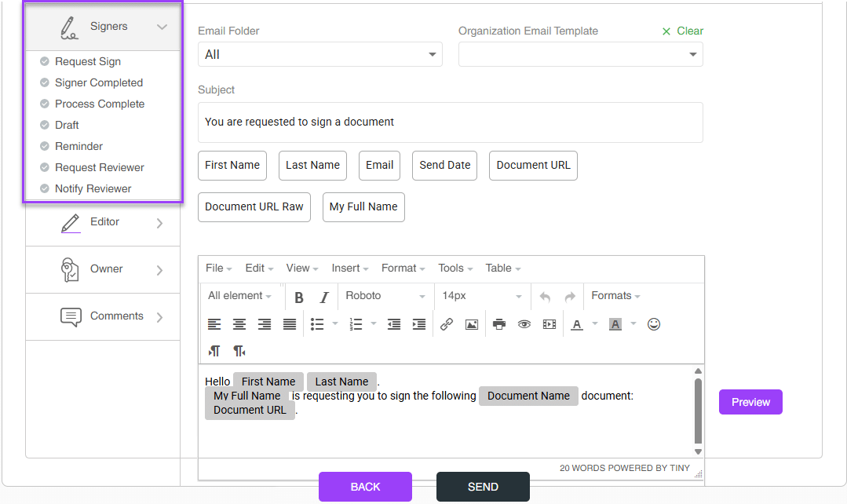Open the Insert menu
The image size is (847, 504).
(349, 268)
